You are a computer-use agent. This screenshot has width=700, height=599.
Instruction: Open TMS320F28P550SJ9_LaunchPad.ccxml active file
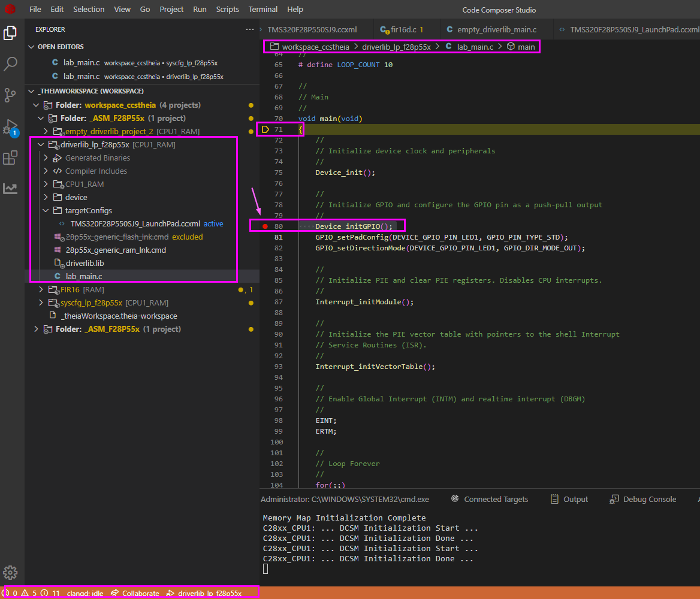pyautogui.click(x=142, y=223)
